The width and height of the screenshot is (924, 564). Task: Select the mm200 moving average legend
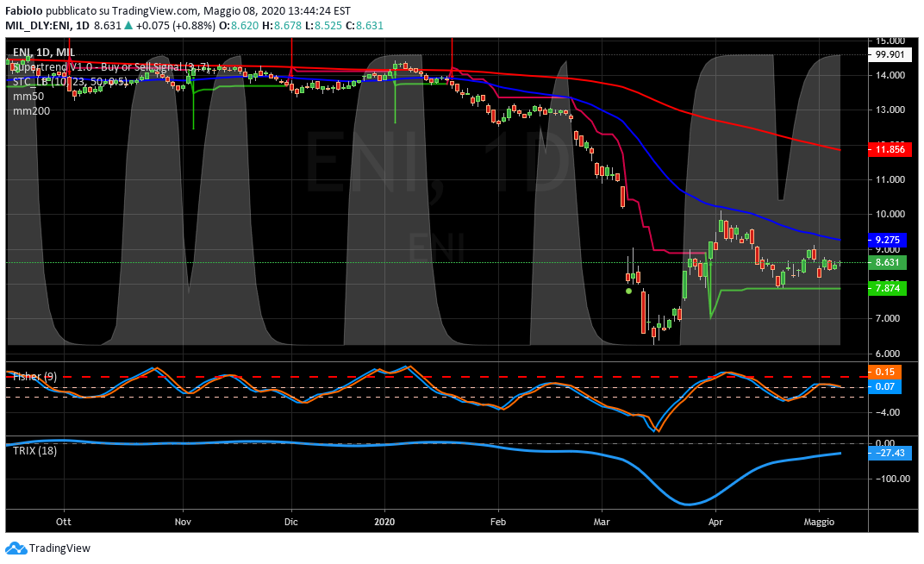click(31, 110)
